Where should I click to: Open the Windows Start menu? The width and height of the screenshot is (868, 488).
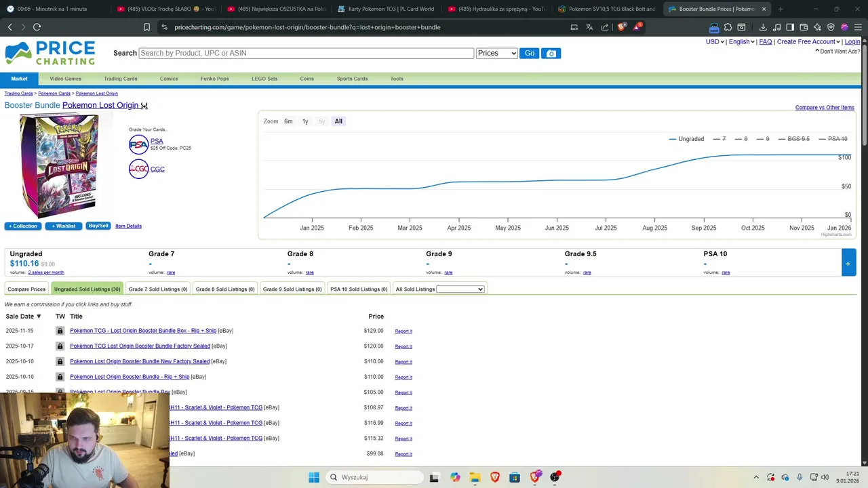point(314,477)
